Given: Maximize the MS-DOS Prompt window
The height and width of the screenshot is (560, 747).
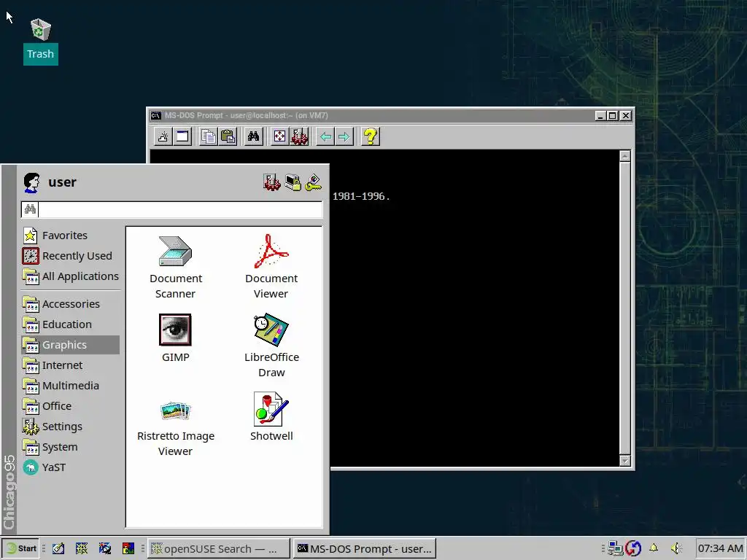Looking at the screenshot, I should [613, 116].
